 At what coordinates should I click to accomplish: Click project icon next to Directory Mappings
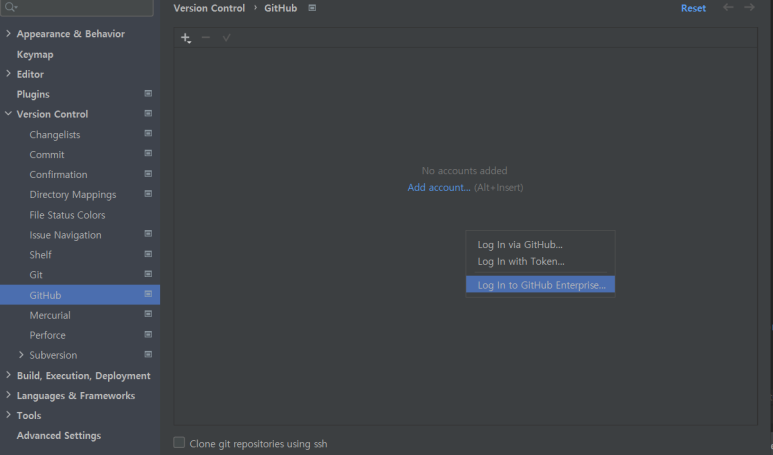tap(148, 194)
